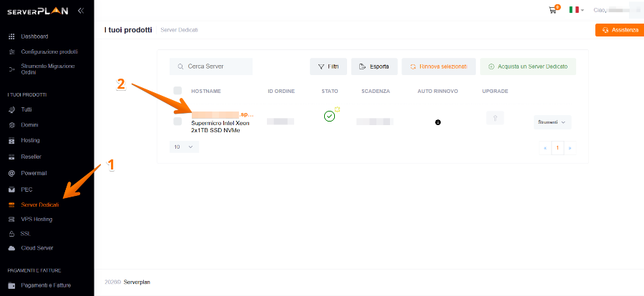Click Esporta export button
Image resolution: width=644 pixels, height=296 pixels.
pos(374,66)
